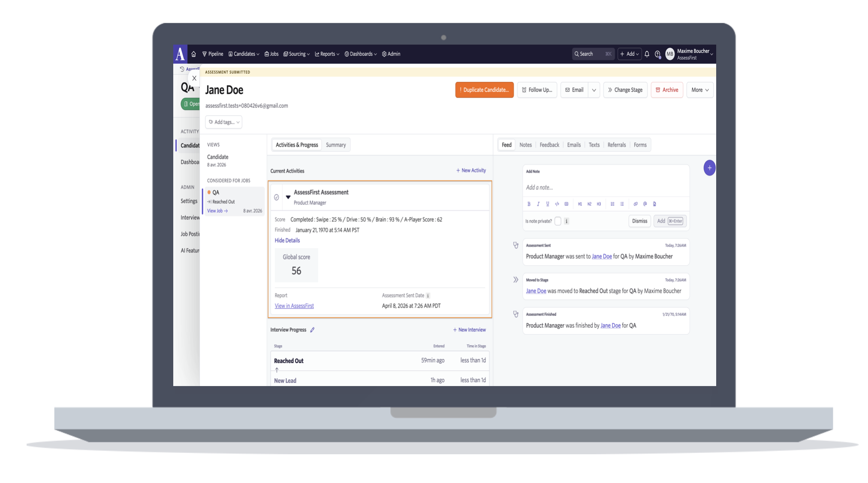Switch to the Summary tab
The image size is (868, 483).
point(335,145)
